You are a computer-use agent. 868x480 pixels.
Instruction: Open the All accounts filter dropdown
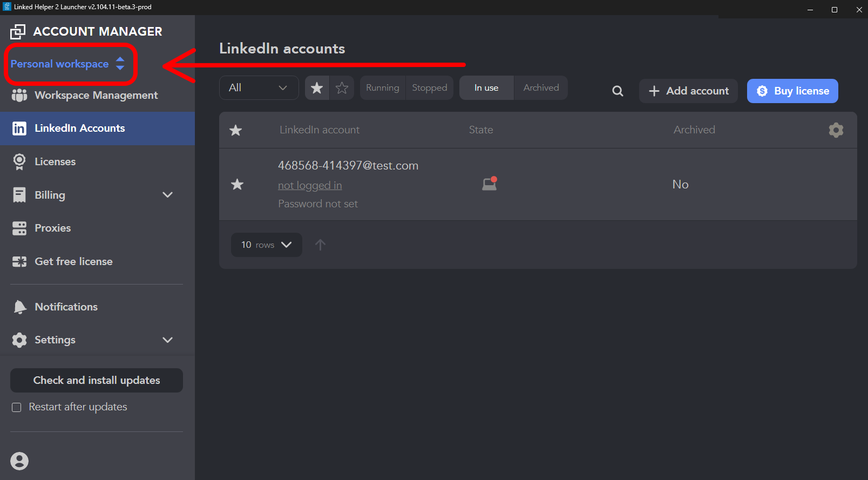[259, 88]
